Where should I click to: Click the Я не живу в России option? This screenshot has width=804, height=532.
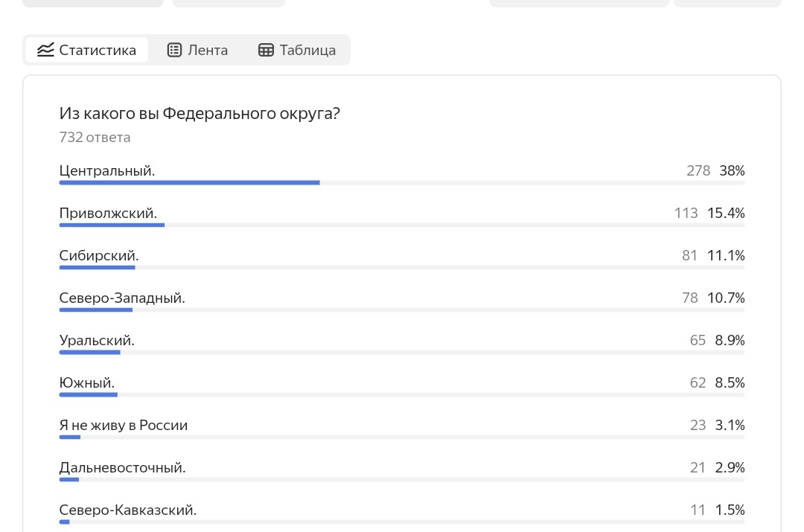click(x=124, y=426)
